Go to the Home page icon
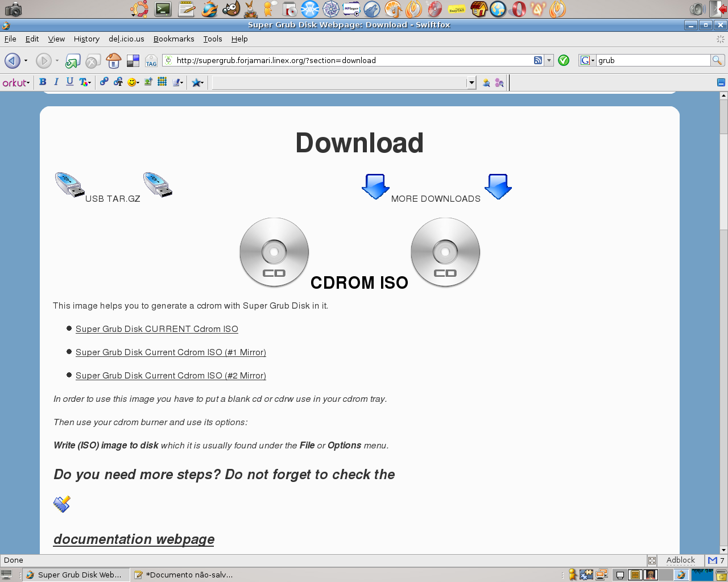The image size is (728, 582). point(114,60)
